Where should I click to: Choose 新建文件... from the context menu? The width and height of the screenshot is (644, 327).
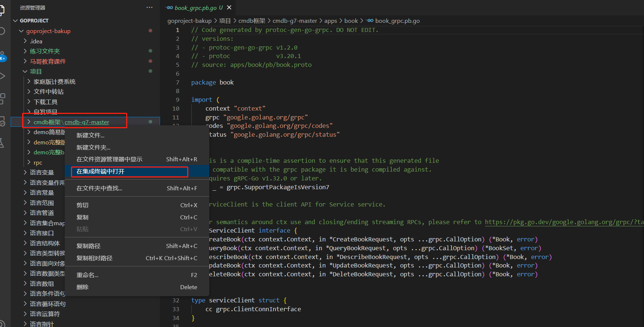[137, 136]
